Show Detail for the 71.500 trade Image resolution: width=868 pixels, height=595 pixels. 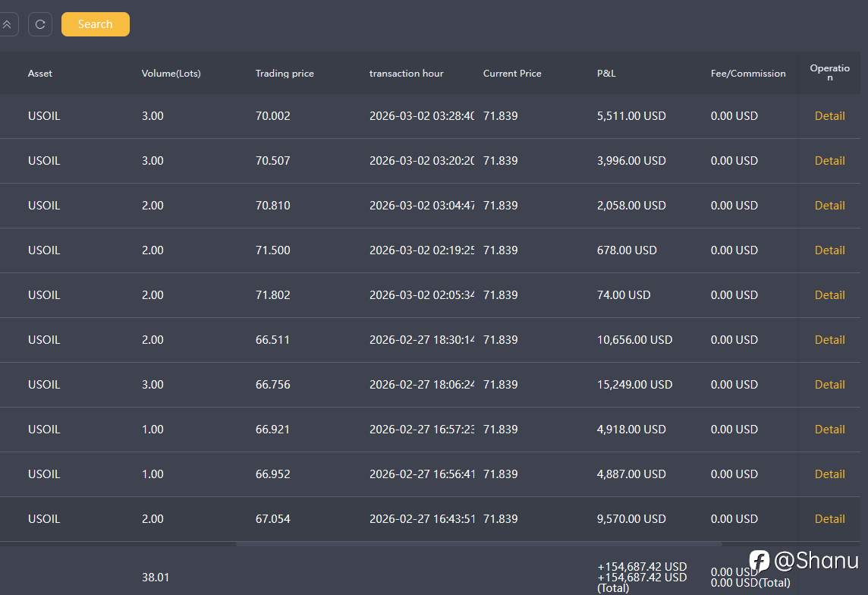coord(829,250)
